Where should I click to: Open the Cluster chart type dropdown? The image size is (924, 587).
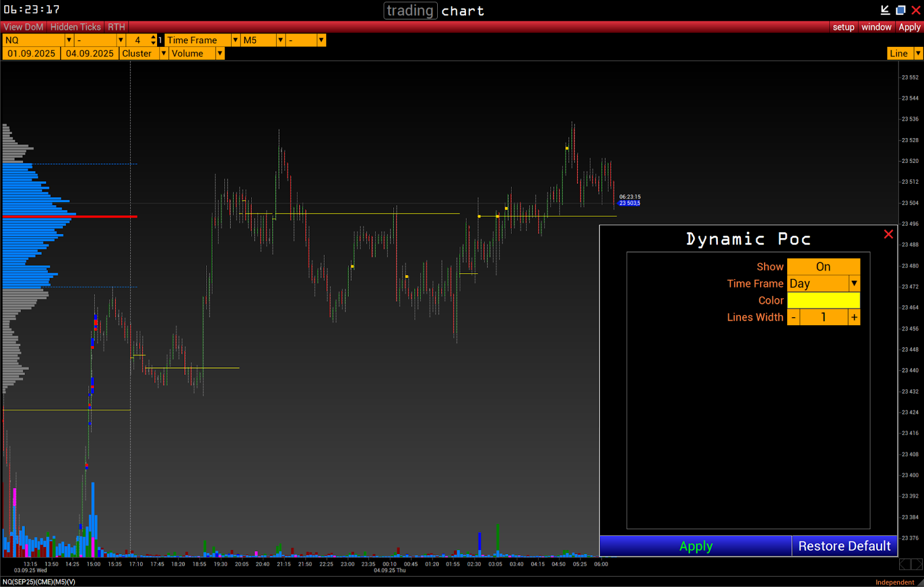[163, 53]
